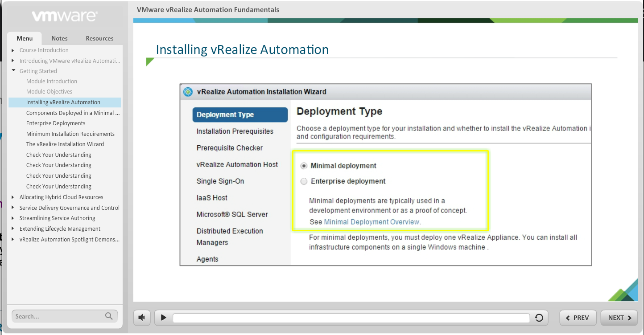
Task: Switch to the Resources tab
Action: pos(99,38)
